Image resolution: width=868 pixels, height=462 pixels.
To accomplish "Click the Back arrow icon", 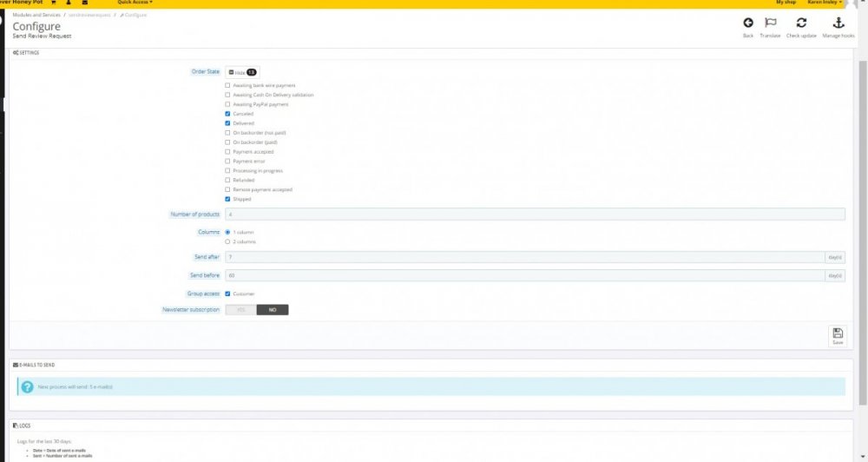I will [x=747, y=23].
